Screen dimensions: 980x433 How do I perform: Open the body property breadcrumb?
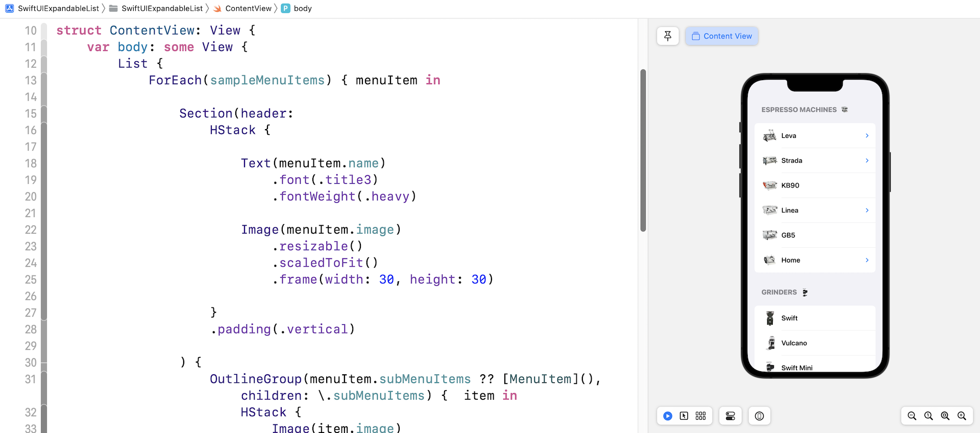[297, 8]
